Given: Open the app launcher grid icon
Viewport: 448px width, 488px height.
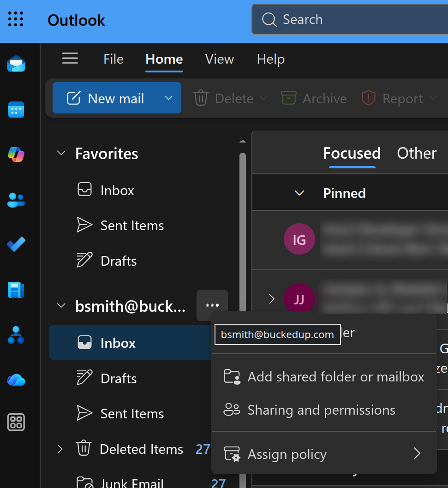Looking at the screenshot, I should pyautogui.click(x=16, y=19).
